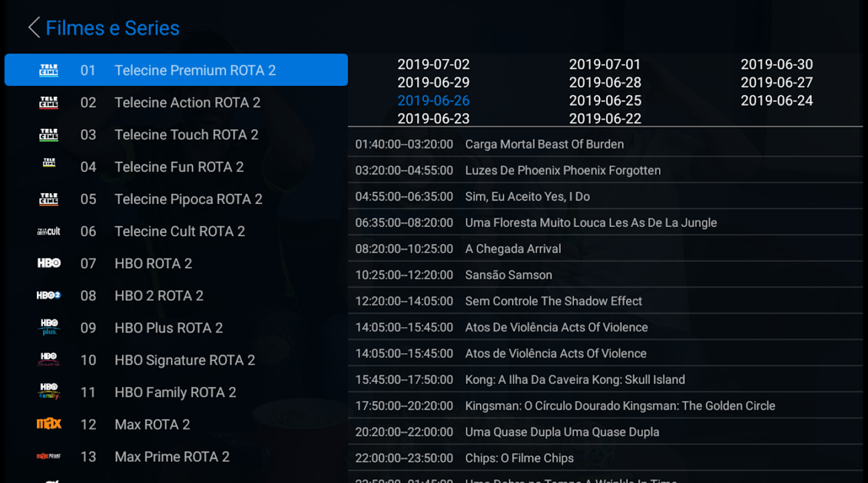Open schedule for 2019-06-22

605,118
